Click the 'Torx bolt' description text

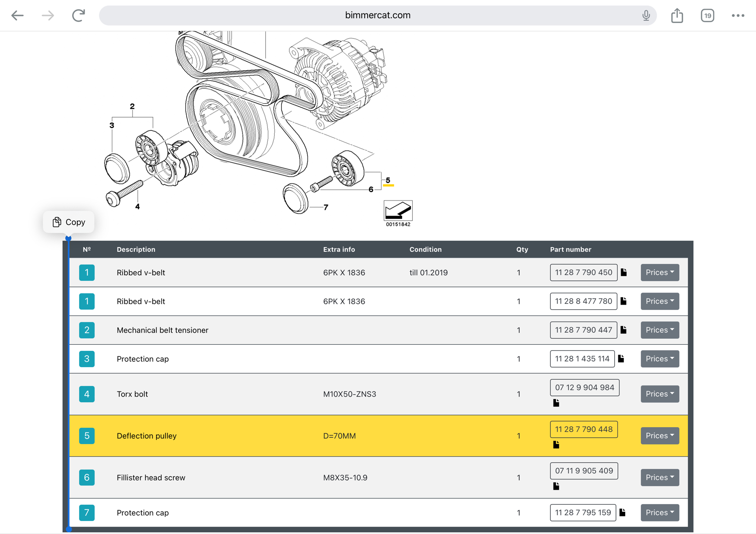(x=132, y=394)
